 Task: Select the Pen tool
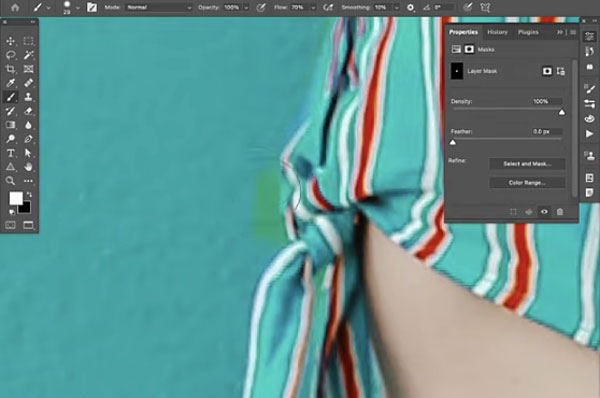[x=28, y=139]
